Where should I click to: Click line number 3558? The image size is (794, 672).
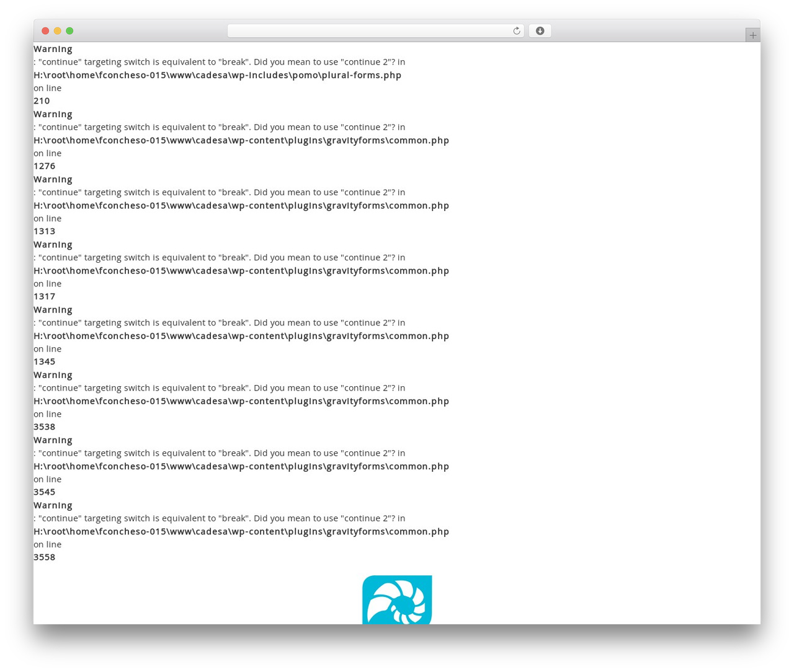(44, 557)
